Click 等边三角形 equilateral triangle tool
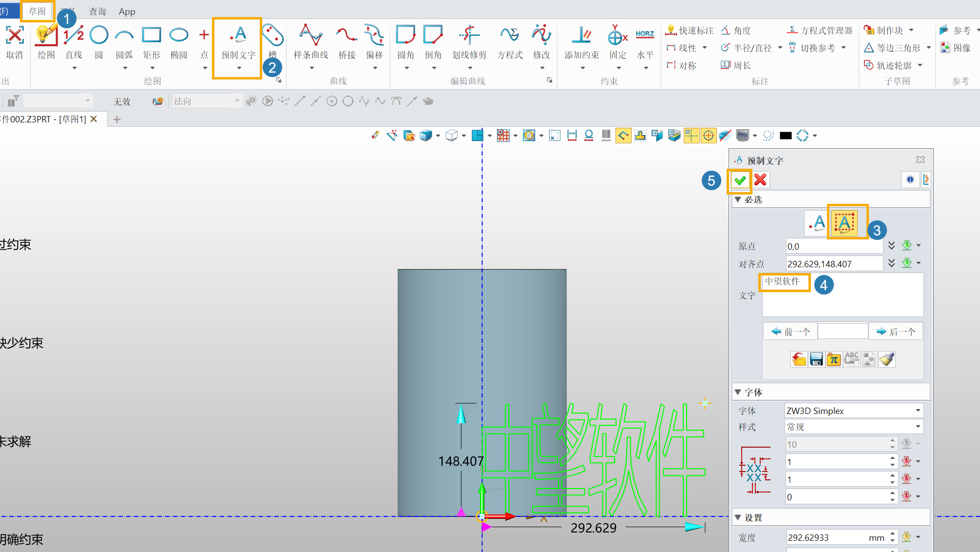The width and height of the screenshot is (980, 552). point(892,48)
